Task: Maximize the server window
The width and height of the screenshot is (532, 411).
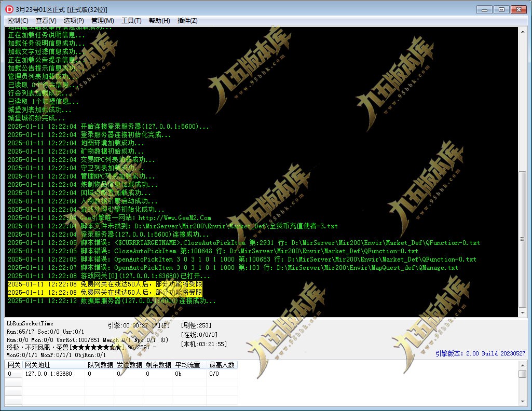Action: point(501,9)
